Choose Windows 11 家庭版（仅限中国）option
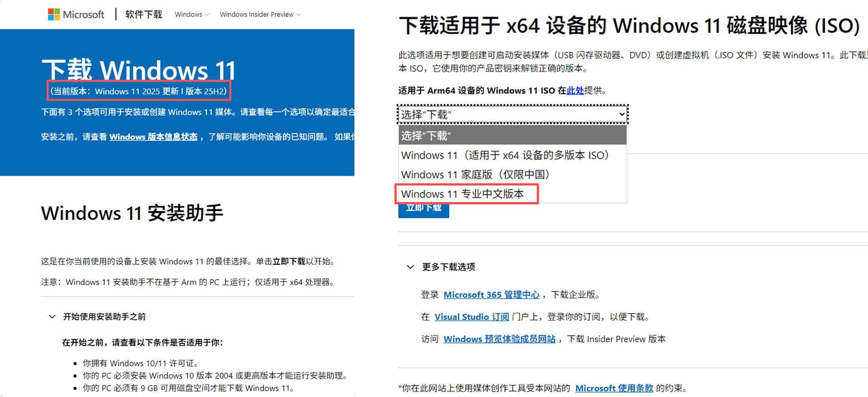 pos(513,174)
